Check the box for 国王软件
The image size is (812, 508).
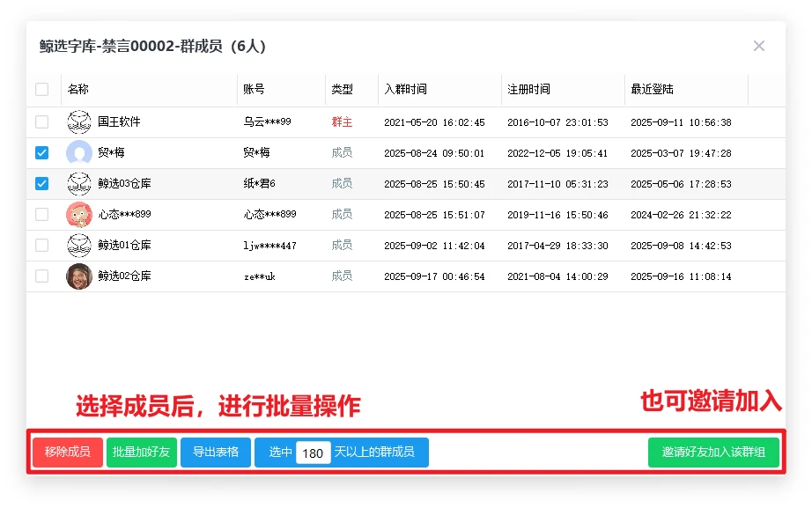(42, 122)
